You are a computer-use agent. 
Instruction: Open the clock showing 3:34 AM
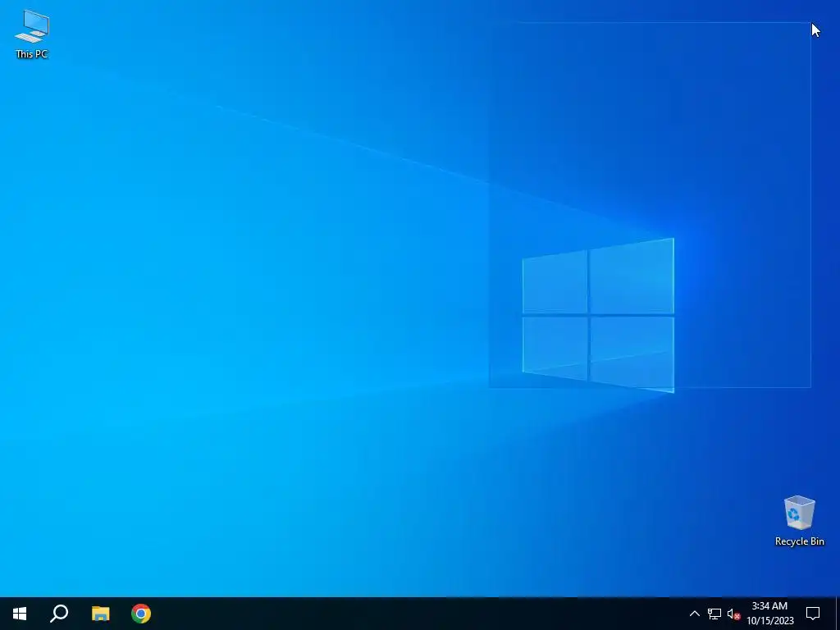pos(769,614)
